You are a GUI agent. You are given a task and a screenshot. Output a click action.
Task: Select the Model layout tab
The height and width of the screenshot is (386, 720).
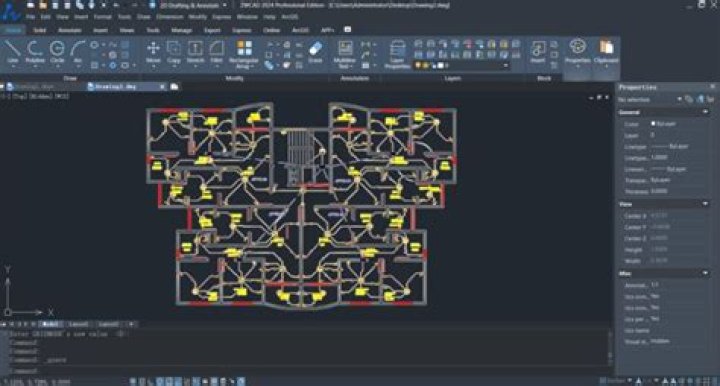(50, 324)
